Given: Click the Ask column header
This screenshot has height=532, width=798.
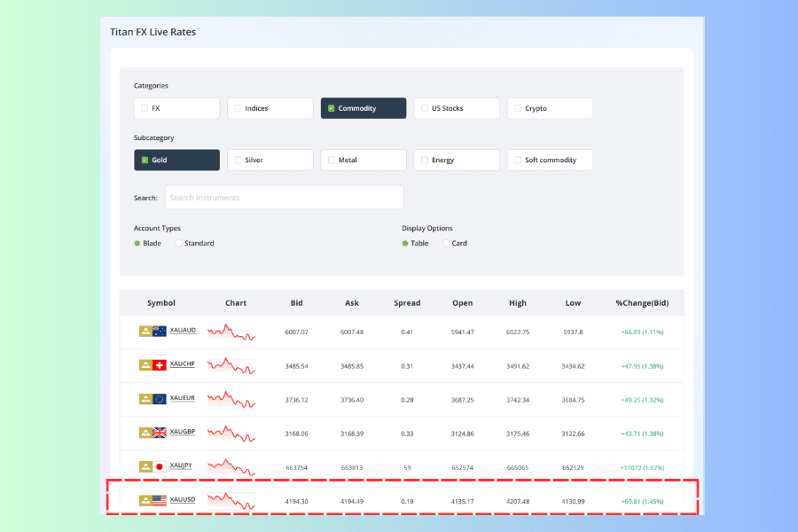Looking at the screenshot, I should point(352,303).
